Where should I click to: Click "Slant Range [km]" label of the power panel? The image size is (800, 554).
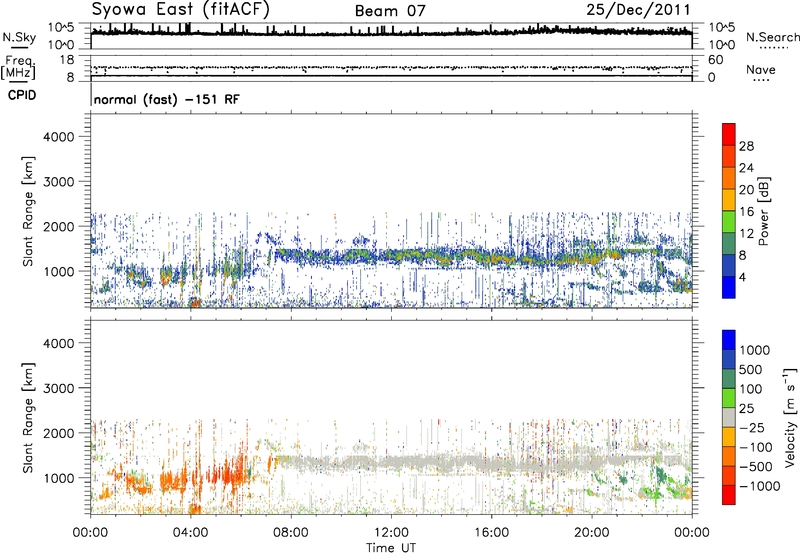pos(28,211)
